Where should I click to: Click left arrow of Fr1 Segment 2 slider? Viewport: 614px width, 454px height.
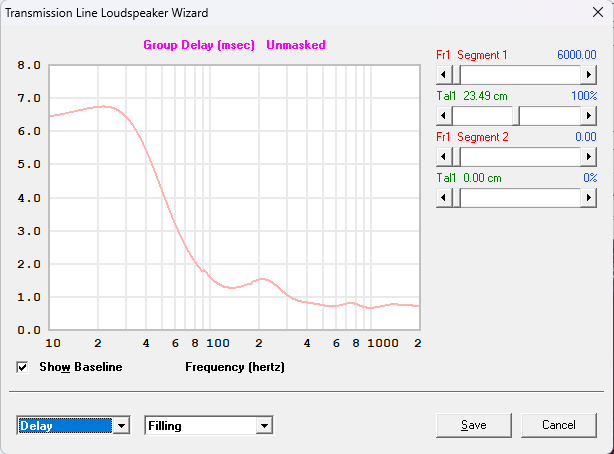[444, 157]
